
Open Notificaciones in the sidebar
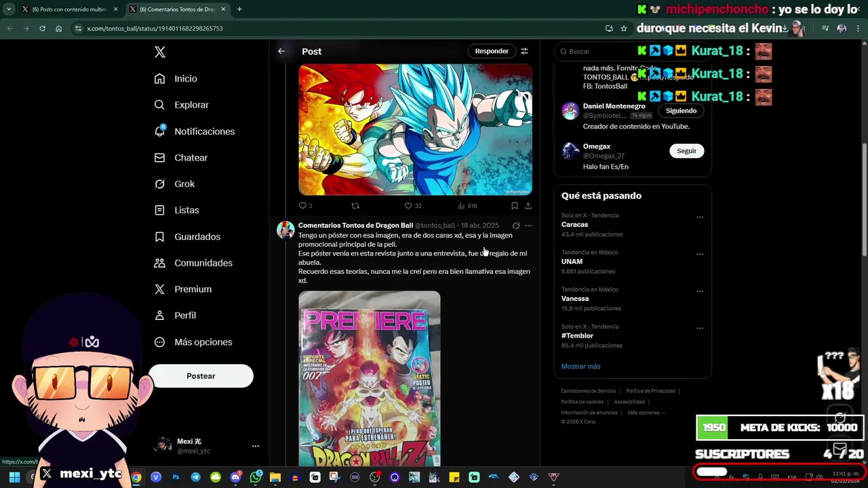(x=194, y=131)
